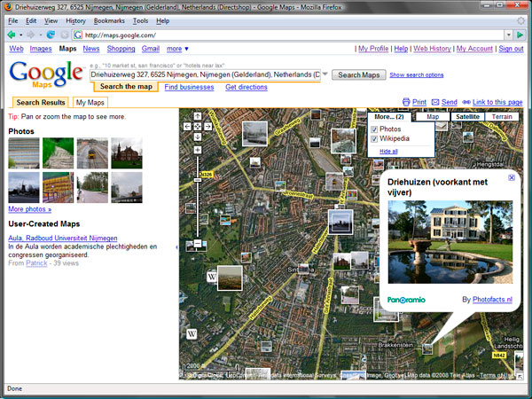Toggle the More... (2) layers dropdown
Image resolution: width=532 pixels, height=399 pixels.
tap(389, 117)
